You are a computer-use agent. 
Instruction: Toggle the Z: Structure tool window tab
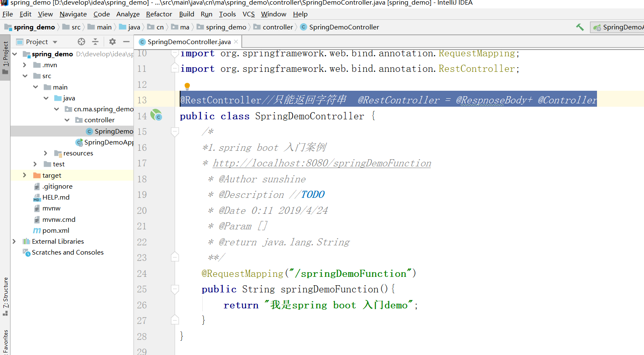click(5, 297)
